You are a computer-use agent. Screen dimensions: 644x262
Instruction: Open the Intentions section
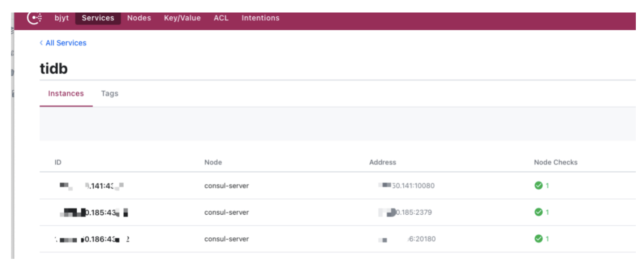[x=260, y=18]
